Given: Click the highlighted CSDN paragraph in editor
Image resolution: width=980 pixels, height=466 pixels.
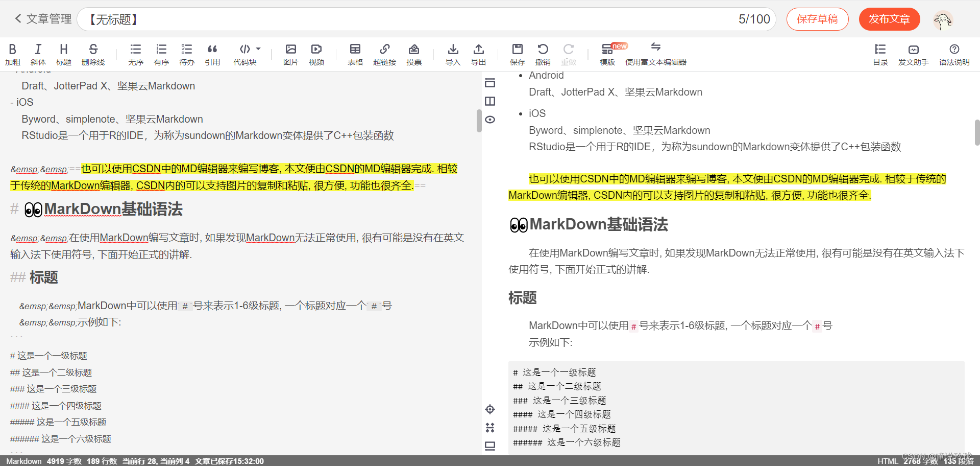Looking at the screenshot, I should pos(234,177).
